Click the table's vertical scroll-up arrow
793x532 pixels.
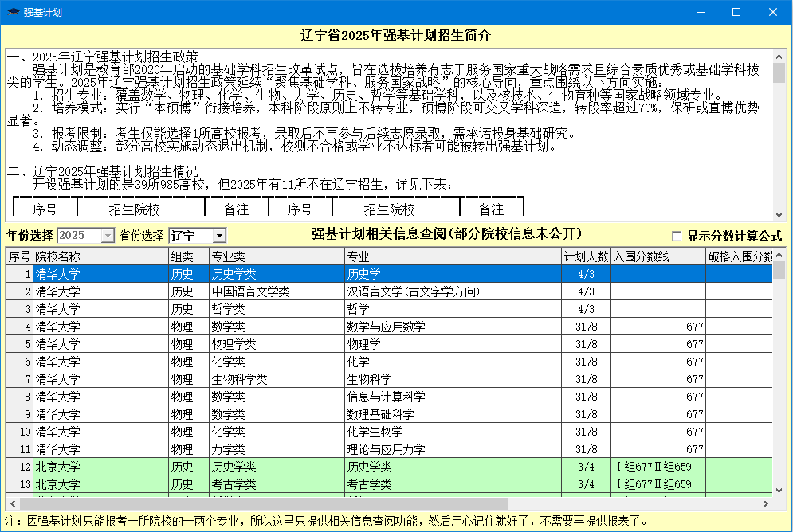point(779,255)
